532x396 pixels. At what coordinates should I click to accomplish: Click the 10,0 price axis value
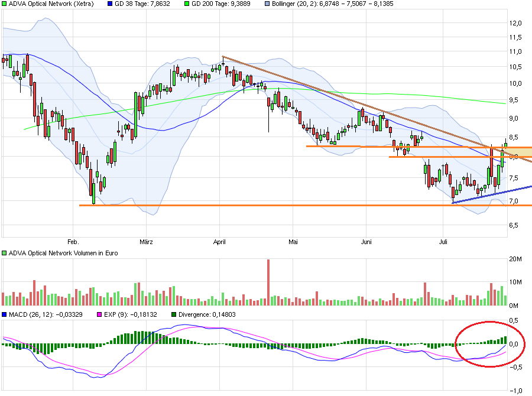coord(515,83)
